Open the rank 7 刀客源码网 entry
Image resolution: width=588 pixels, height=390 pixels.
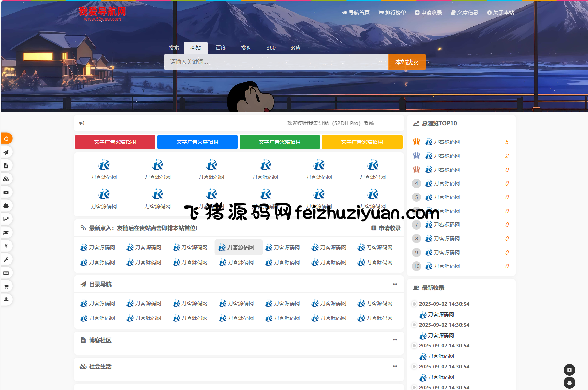[x=443, y=225]
